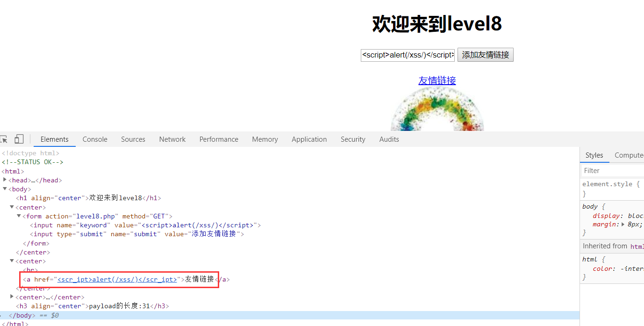Switch to the Network tab

tap(172, 139)
